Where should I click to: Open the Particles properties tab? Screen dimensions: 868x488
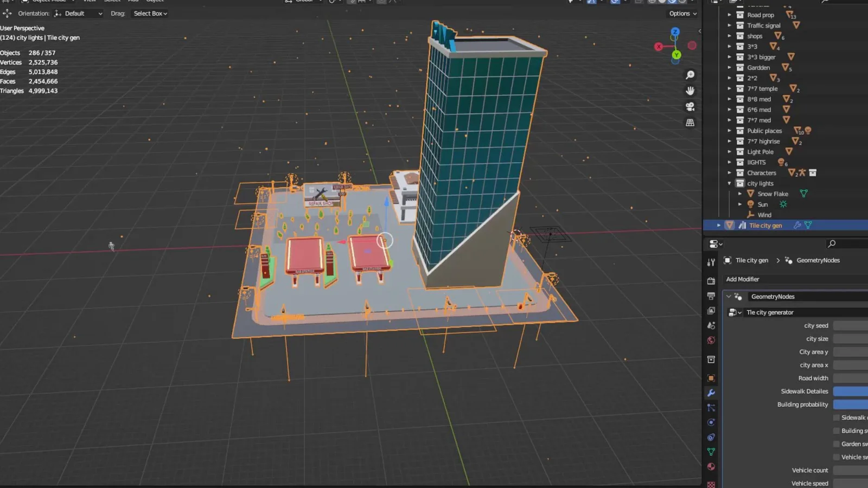coord(711,408)
